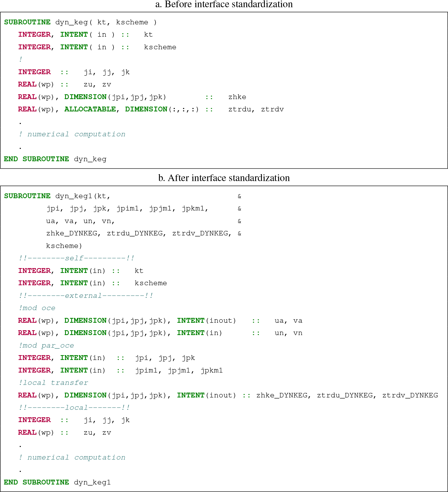Click the 'b. After interface standardization' heading
The height and width of the screenshot is (492, 448).
point(224,178)
